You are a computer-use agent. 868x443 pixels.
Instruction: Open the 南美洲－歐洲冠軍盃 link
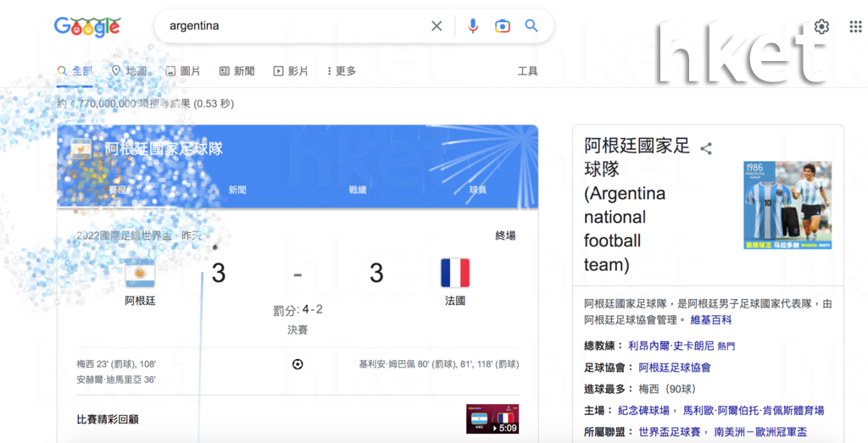[760, 431]
